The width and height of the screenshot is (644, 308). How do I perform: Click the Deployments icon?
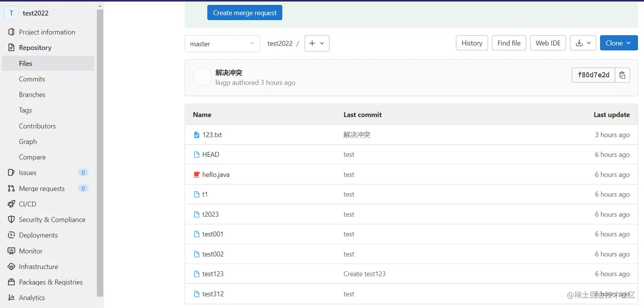[x=11, y=235]
